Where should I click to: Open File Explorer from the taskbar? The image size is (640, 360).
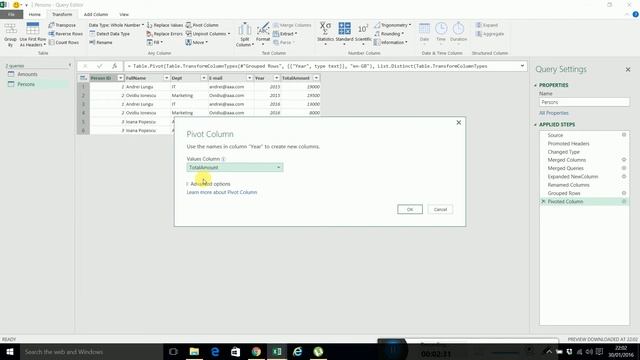(x=194, y=351)
